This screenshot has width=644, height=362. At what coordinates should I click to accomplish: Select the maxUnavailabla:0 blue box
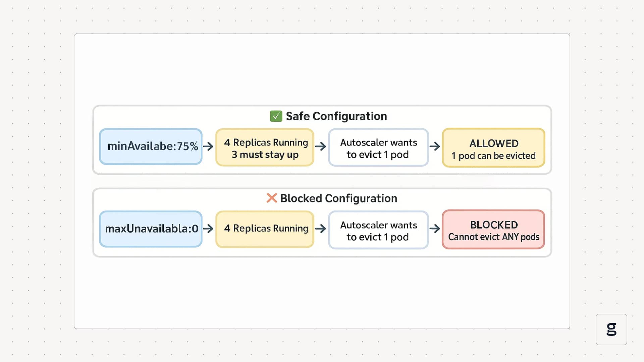coord(151,229)
